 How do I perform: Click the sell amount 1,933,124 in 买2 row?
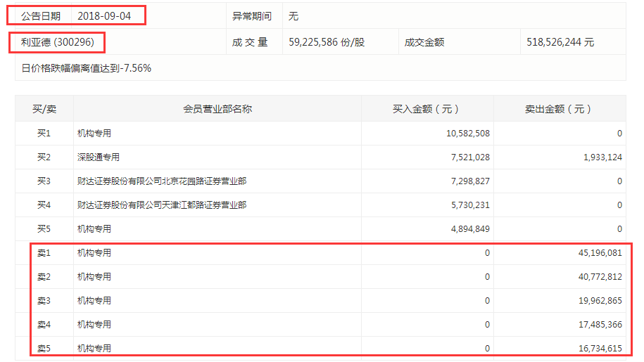tap(602, 157)
